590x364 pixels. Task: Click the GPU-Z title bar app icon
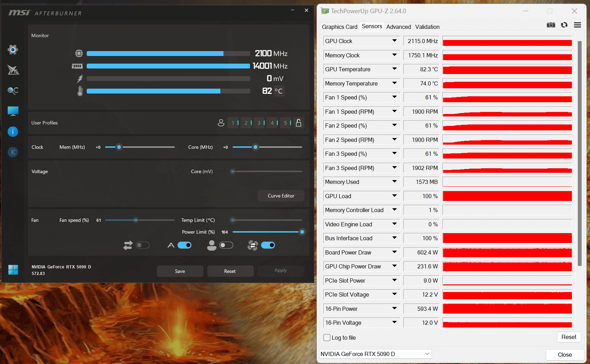pyautogui.click(x=325, y=11)
